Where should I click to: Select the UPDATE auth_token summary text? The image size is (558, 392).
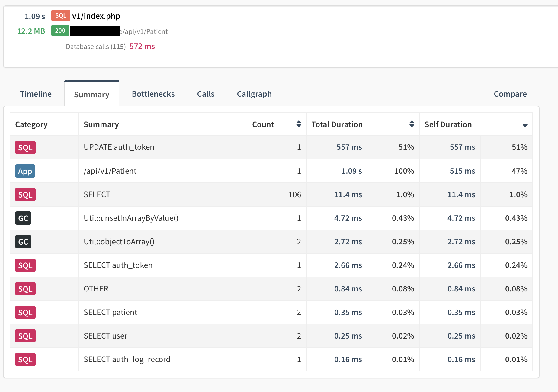click(x=119, y=147)
